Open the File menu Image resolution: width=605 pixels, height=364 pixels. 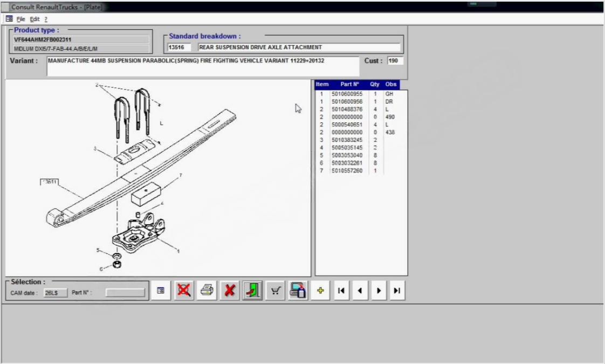(21, 19)
